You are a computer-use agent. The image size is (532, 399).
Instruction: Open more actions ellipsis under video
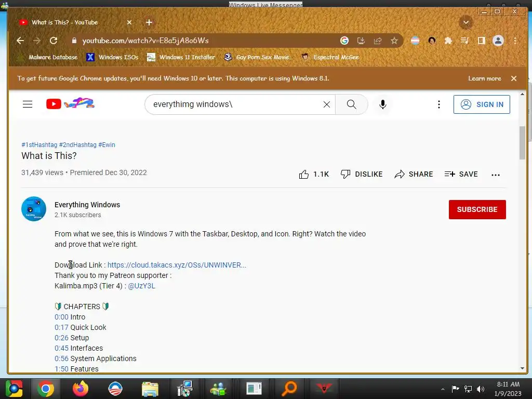pos(495,175)
